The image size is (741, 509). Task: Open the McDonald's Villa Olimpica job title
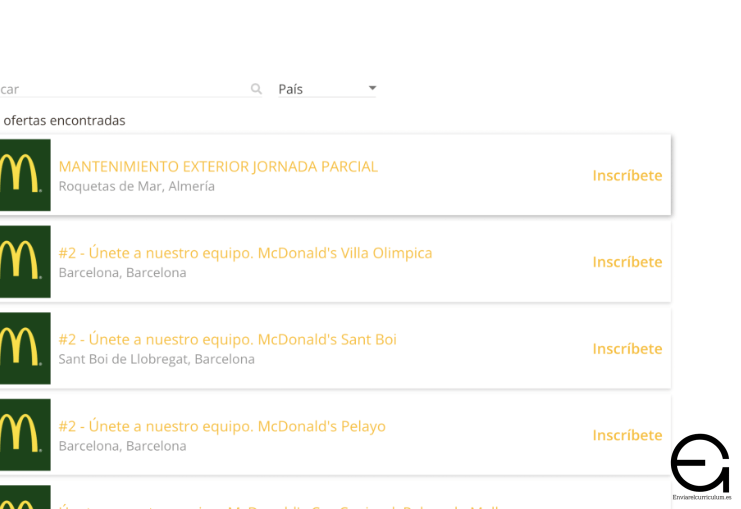[245, 253]
